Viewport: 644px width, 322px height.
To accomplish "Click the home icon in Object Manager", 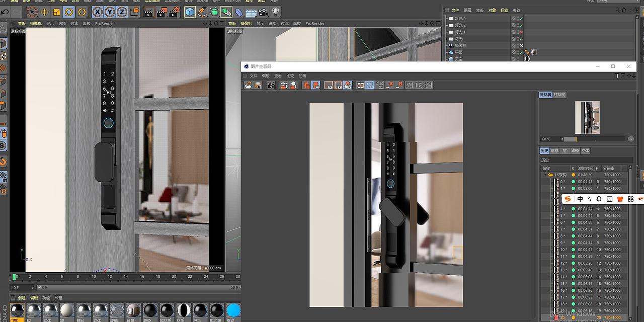I will (x=624, y=10).
